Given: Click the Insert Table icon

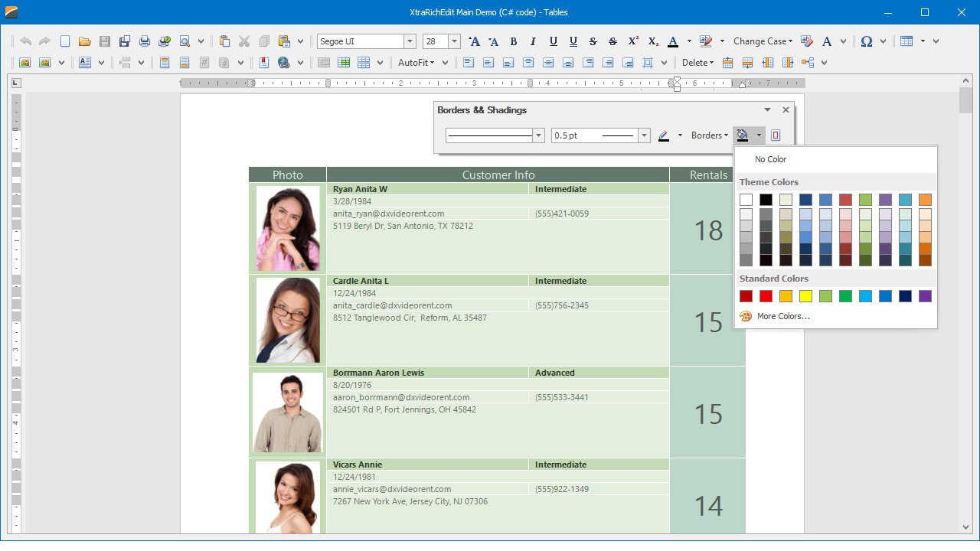Looking at the screenshot, I should click(906, 41).
